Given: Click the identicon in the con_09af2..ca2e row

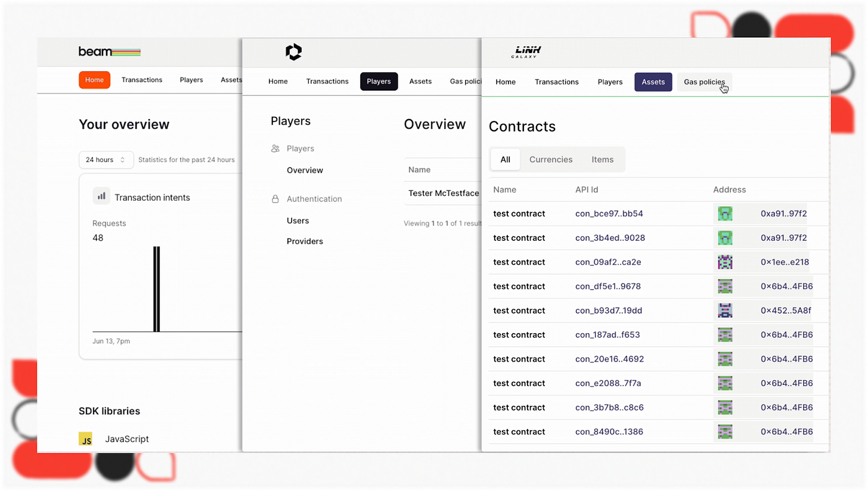Looking at the screenshot, I should coord(725,262).
